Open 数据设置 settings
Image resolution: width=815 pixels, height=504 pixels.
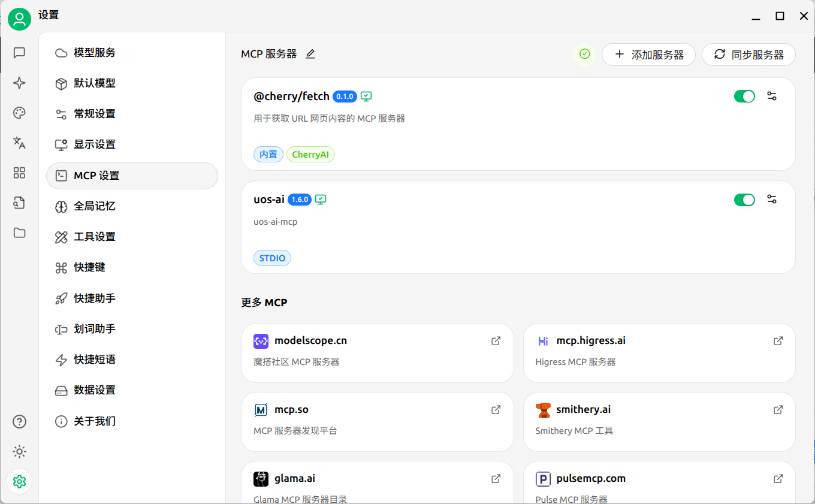point(132,390)
